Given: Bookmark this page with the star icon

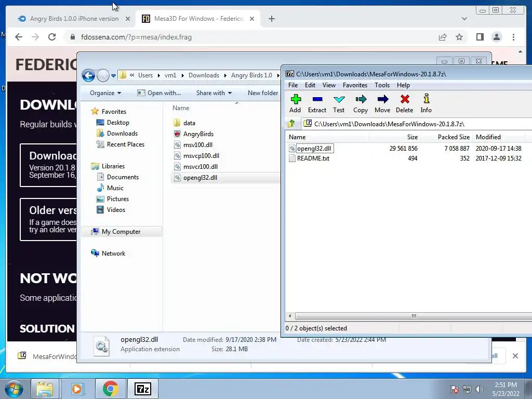Looking at the screenshot, I should point(459,37).
